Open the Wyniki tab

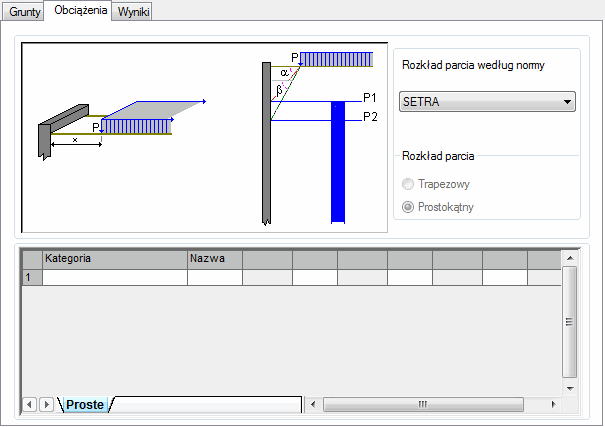point(133,12)
